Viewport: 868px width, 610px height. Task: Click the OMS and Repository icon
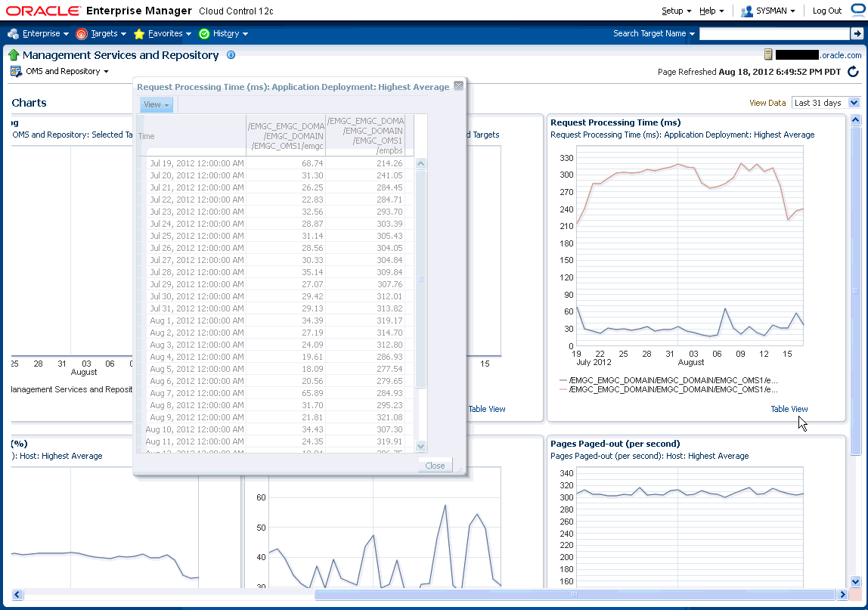(16, 71)
